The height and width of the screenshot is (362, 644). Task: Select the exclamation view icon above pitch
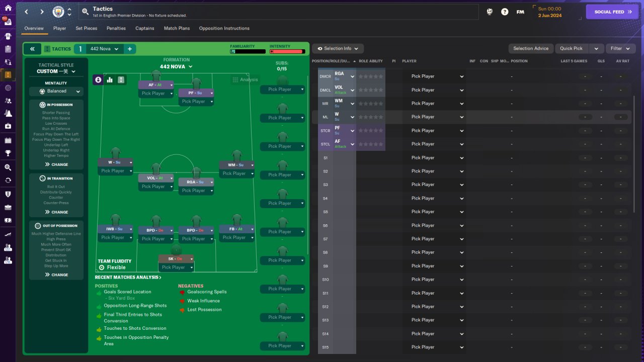121,79
